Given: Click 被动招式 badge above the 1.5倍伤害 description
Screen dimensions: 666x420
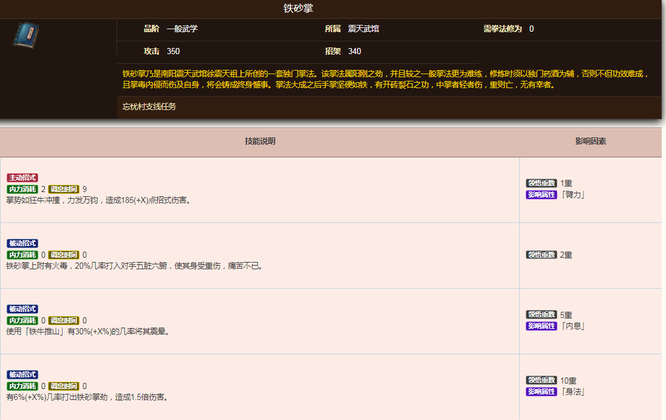Looking at the screenshot, I should pyautogui.click(x=23, y=375).
